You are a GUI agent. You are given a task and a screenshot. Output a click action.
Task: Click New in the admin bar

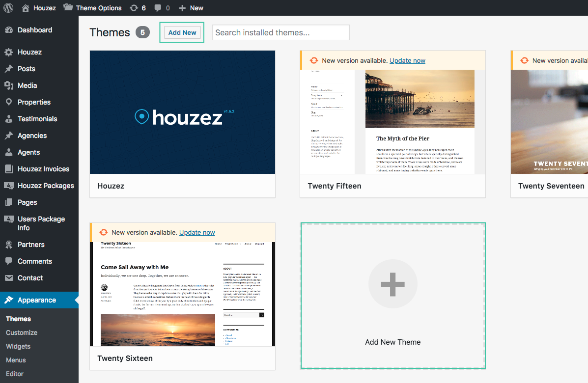coord(196,8)
